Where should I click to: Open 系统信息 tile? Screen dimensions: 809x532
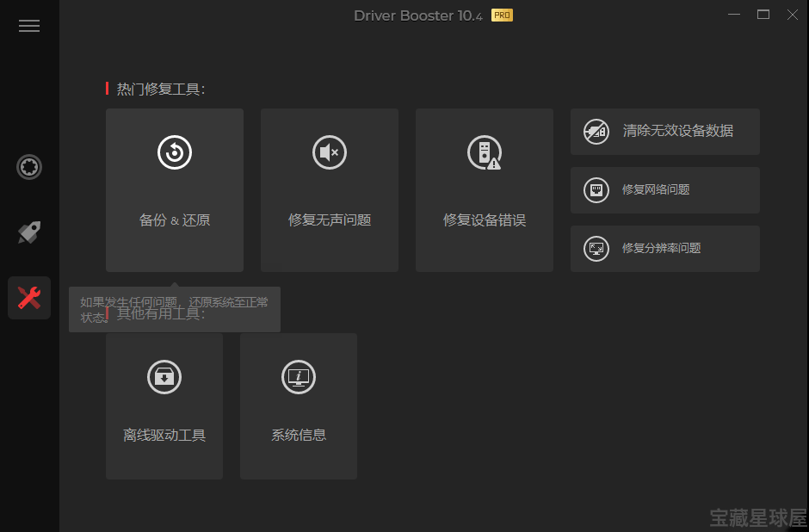[299, 406]
